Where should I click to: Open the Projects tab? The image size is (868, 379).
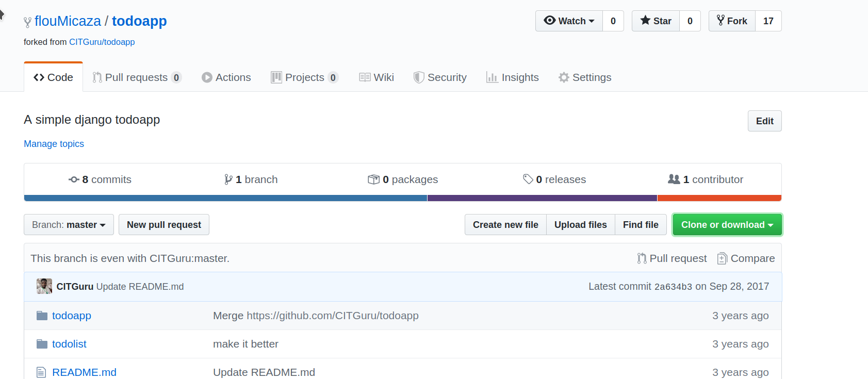pos(304,77)
